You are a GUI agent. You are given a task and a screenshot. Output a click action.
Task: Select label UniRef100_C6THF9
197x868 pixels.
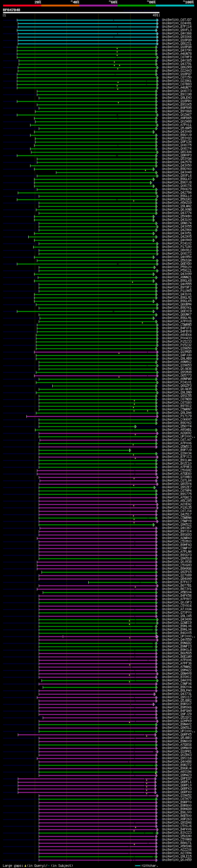tap(176, 57)
